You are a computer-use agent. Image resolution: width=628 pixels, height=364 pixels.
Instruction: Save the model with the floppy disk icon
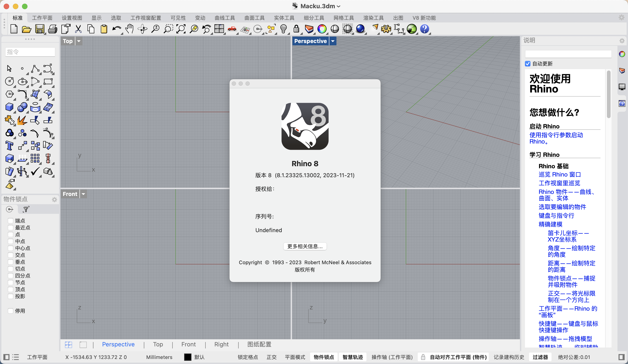[x=40, y=29]
